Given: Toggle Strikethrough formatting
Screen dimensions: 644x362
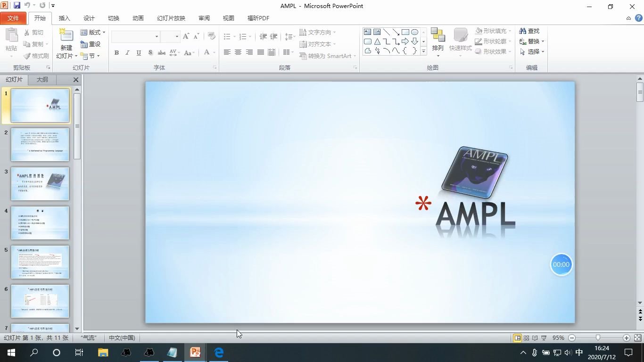Looking at the screenshot, I should point(161,53).
